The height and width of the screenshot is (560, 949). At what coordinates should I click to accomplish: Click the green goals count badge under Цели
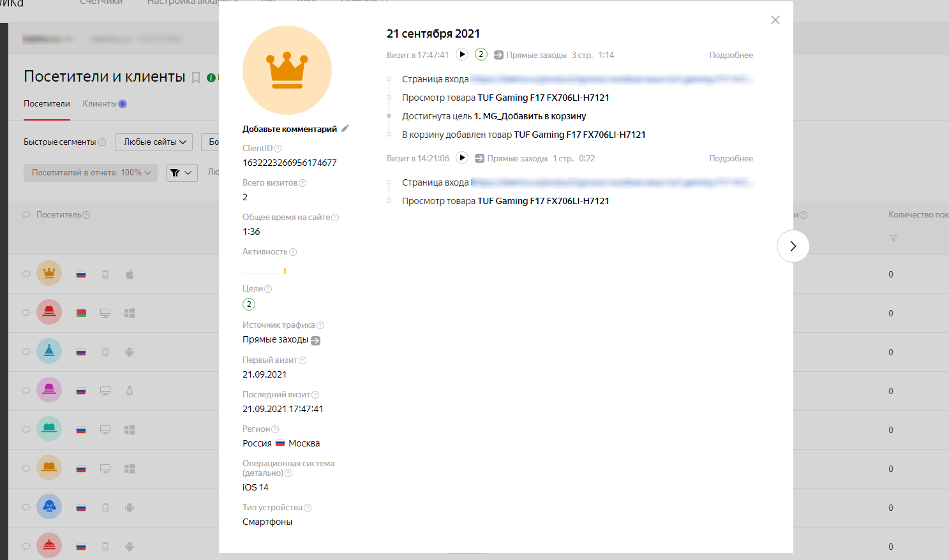coord(249,304)
